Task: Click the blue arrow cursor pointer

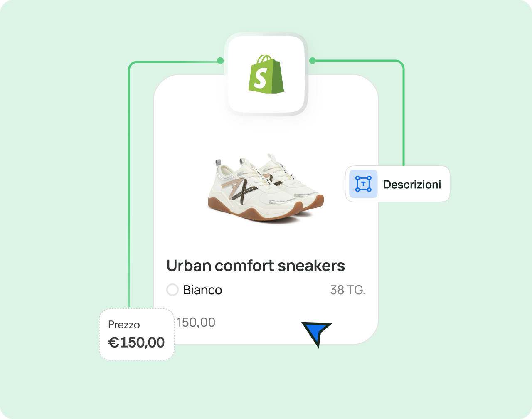Action: click(317, 334)
